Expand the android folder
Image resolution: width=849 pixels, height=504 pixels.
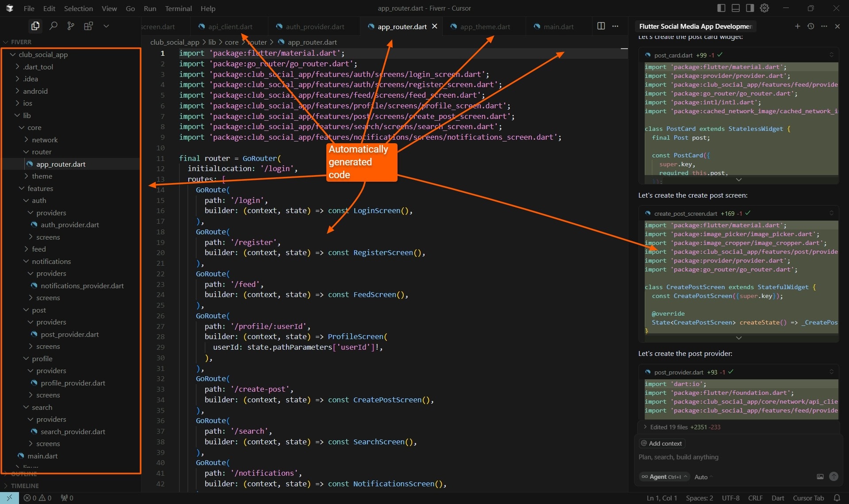tap(35, 91)
